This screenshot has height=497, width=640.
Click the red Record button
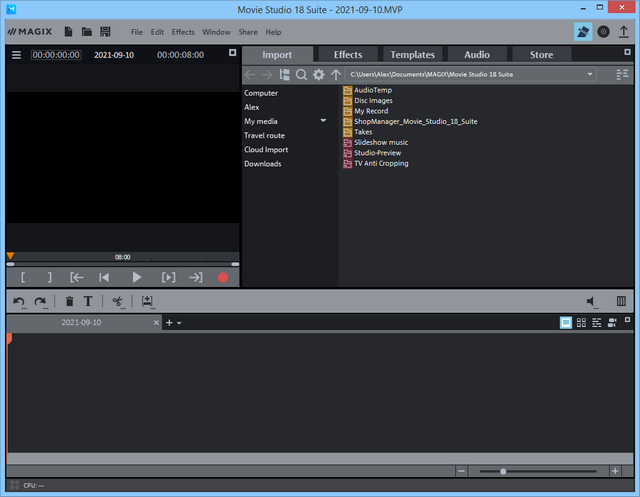tap(223, 277)
